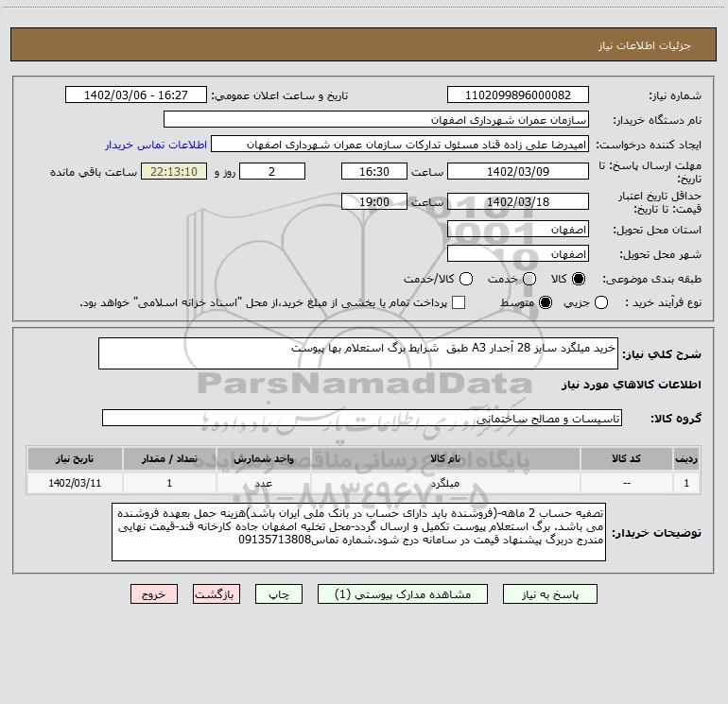Viewport: 728px width, 704px height.
Task: Click the buyer notes text area تصفیه حساب 2 ماهه
Action: [x=359, y=532]
